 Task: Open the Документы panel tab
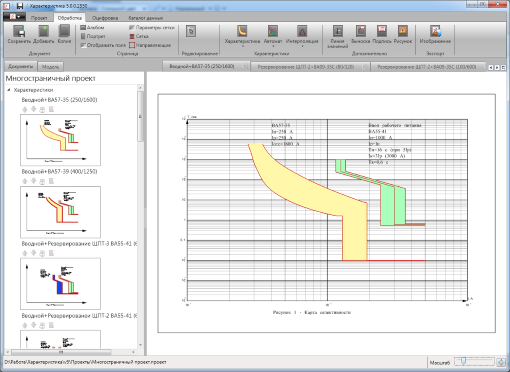[x=20, y=66]
